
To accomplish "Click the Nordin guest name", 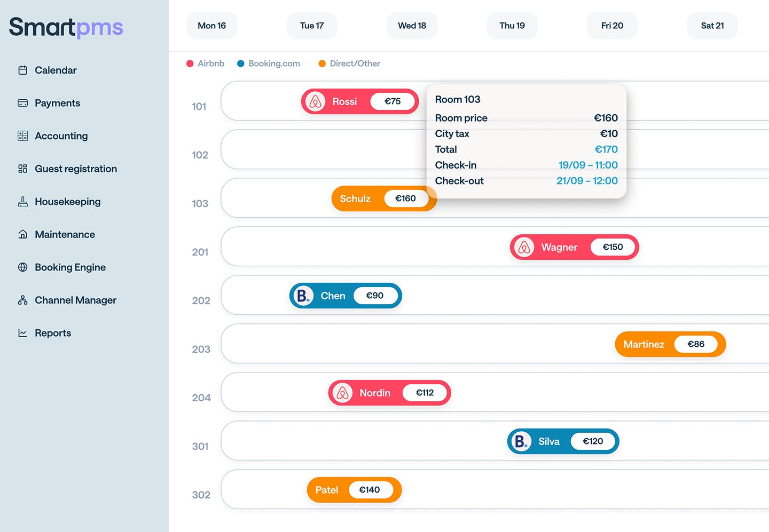I will 375,393.
